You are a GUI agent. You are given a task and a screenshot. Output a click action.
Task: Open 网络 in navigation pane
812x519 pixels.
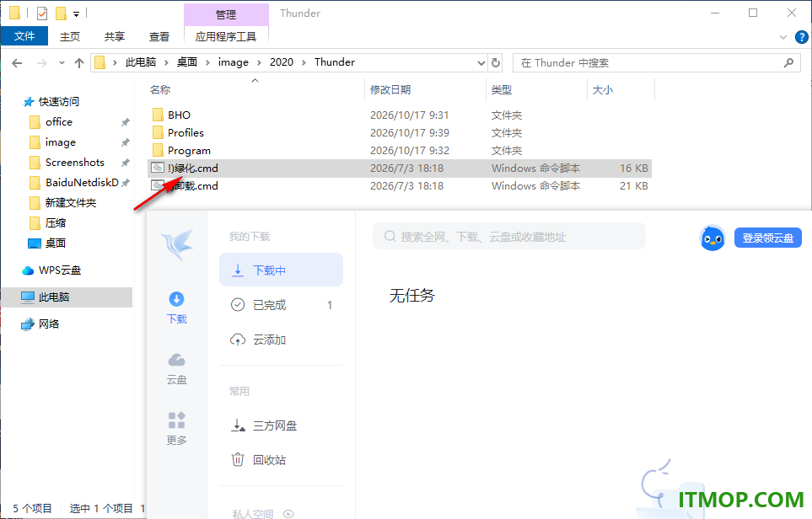pyautogui.click(x=49, y=324)
